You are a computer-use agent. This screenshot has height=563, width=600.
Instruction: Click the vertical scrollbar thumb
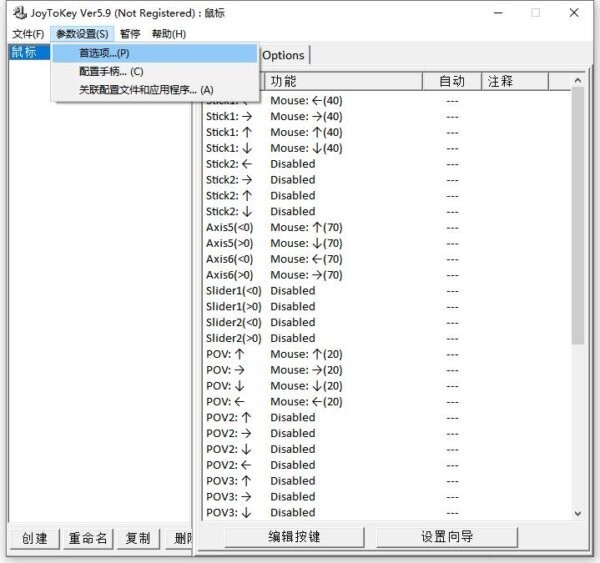coord(578,216)
